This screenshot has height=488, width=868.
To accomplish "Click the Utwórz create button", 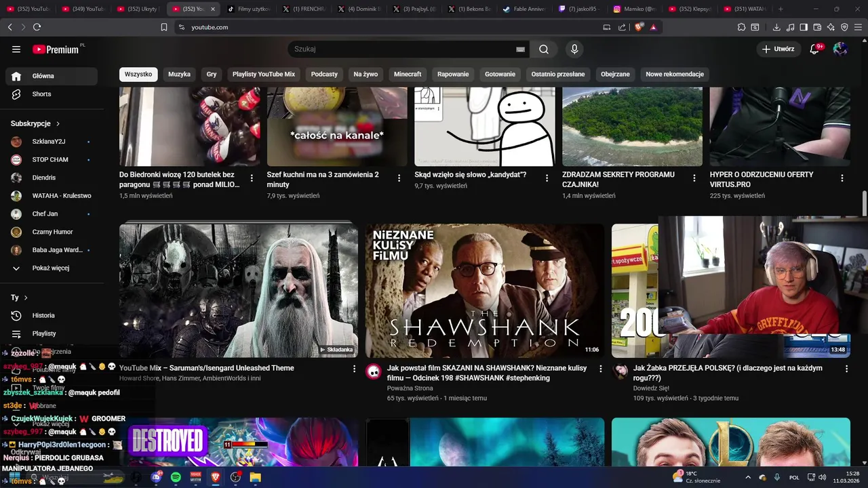I will point(778,49).
